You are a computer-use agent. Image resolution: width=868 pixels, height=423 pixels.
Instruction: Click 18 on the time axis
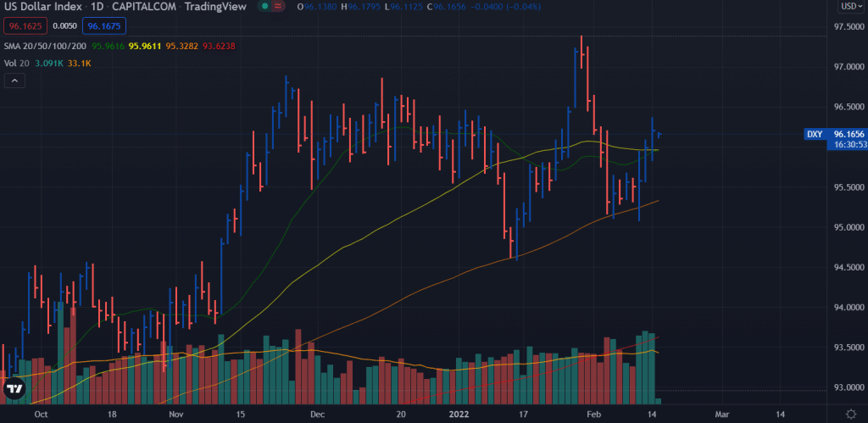tap(111, 414)
